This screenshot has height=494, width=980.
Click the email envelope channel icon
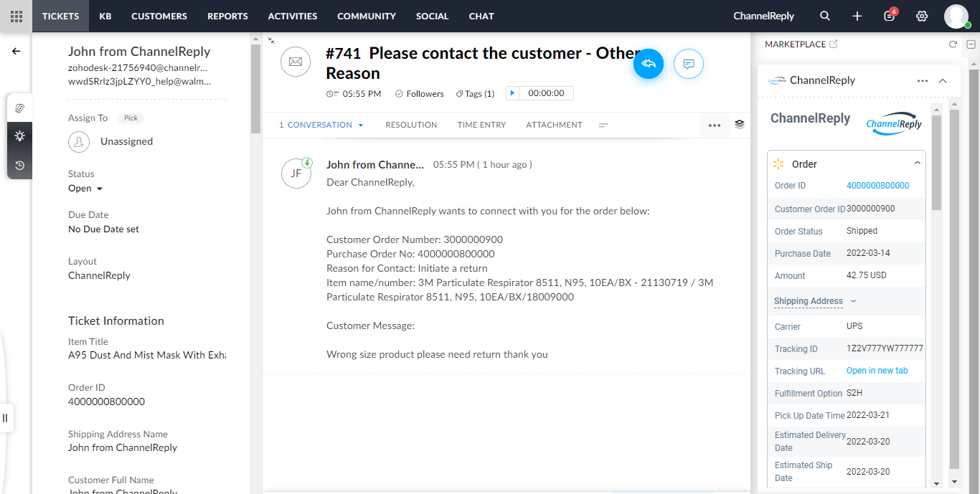[296, 62]
